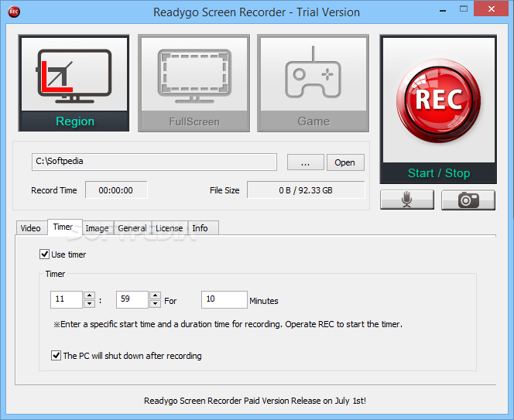Screen dimensions: 514x420
Task: Click the Record Time 00:00:00 field
Action: point(116,190)
